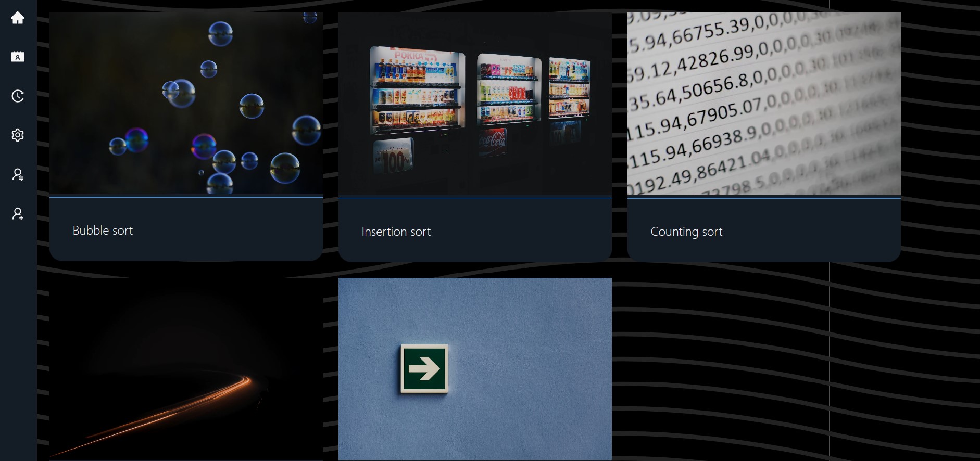Click the Counting sort title
The image size is (980, 461).
click(x=686, y=232)
